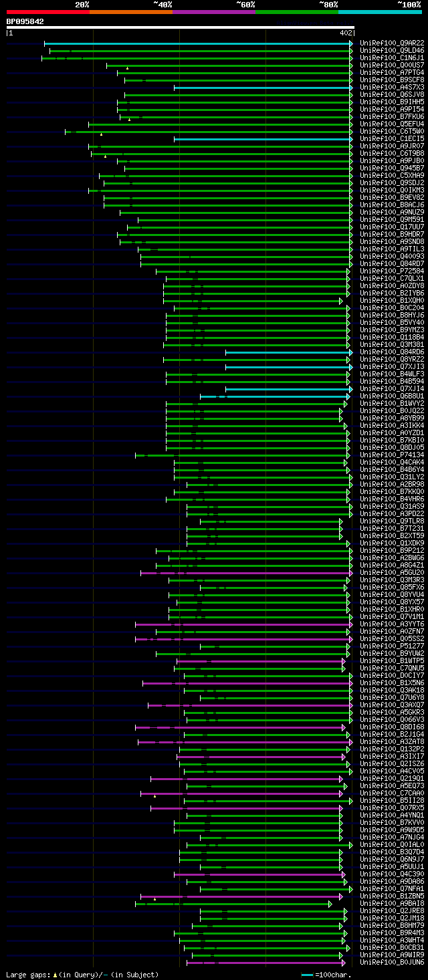This screenshot has width=428, height=980.
Task: Select the UniRef100_Q4CAK4 label
Action: (392, 462)
